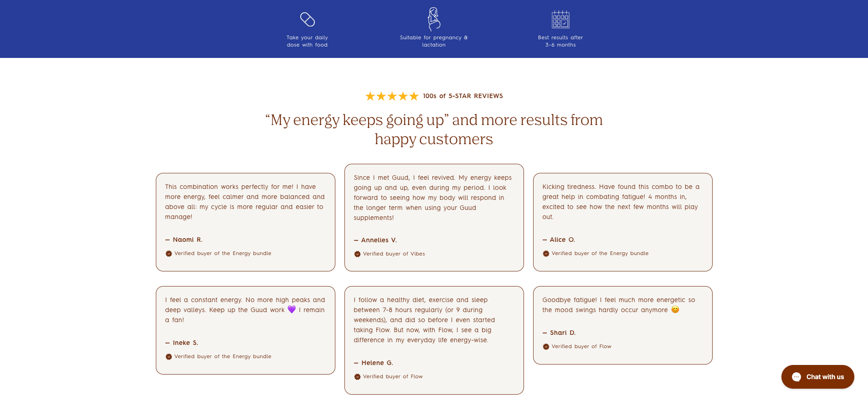868x401 pixels.
Task: Click the calendar icon above Best results
Action: pyautogui.click(x=560, y=19)
